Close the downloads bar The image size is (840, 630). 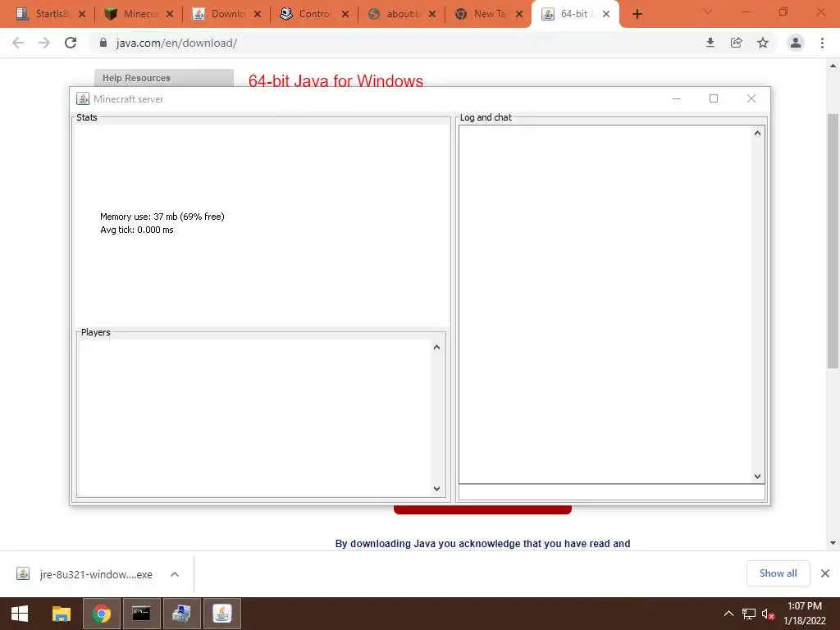click(x=825, y=573)
